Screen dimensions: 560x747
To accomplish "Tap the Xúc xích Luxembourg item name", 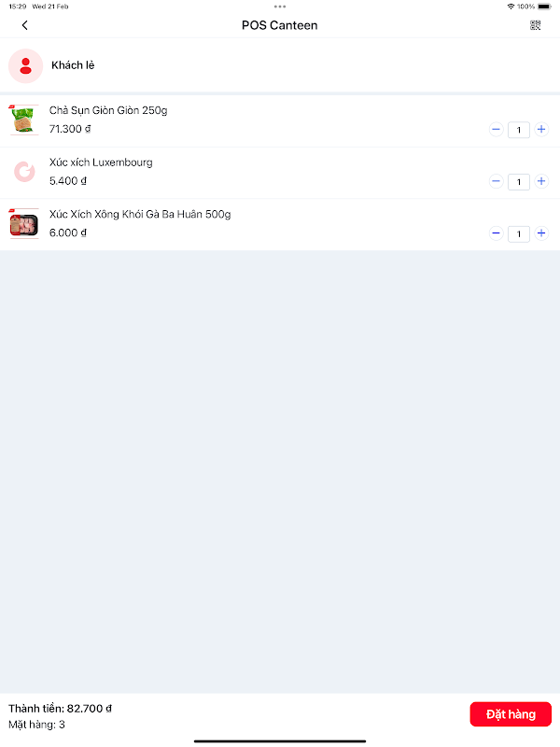I will (101, 162).
